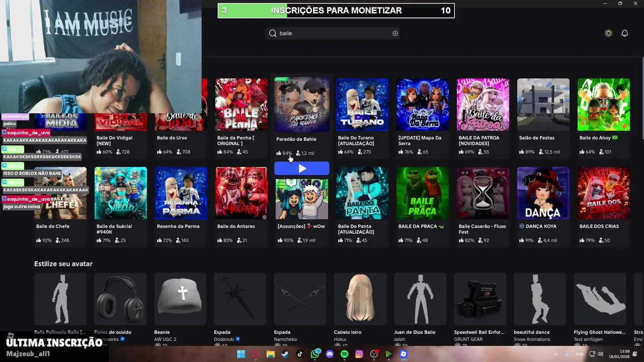Open the Baile da Penha [ORIGINAL] thumbnail
644x362 pixels.
pyautogui.click(x=242, y=105)
